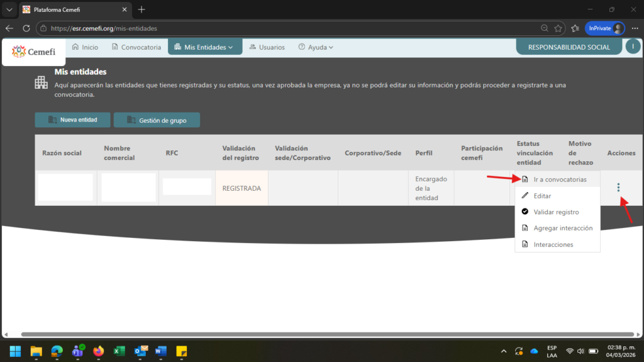The width and height of the screenshot is (644, 362).
Task: Click the three-dot Acciones menu icon
Action: tap(618, 187)
